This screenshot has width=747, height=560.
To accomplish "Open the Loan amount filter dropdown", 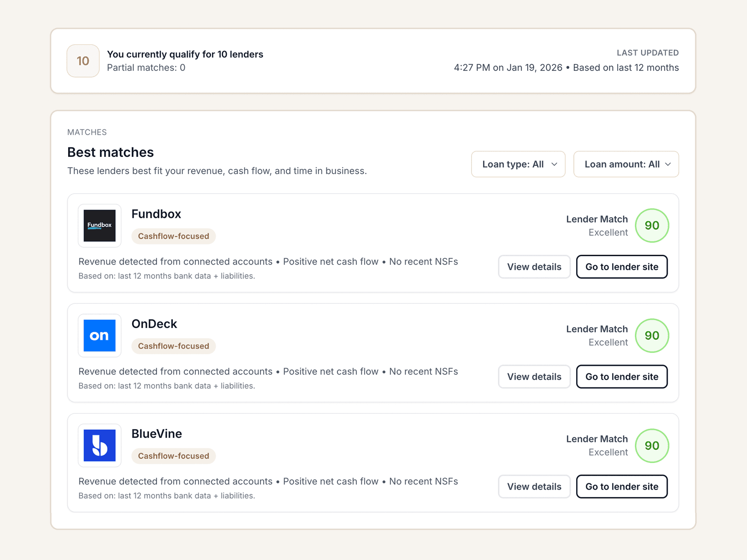I will click(x=626, y=164).
